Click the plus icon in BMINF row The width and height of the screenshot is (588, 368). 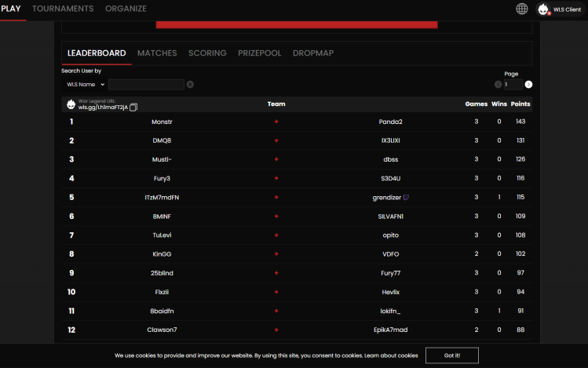click(x=276, y=217)
